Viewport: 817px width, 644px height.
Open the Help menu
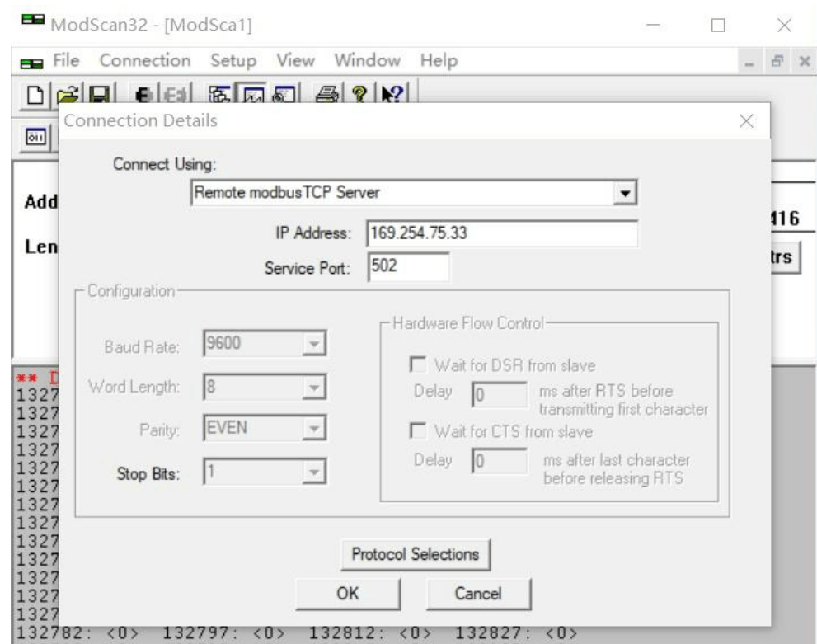[x=439, y=60]
